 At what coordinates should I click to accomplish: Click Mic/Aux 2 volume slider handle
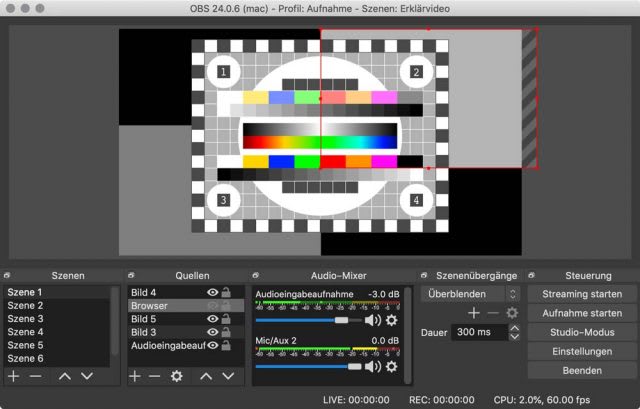[354, 367]
